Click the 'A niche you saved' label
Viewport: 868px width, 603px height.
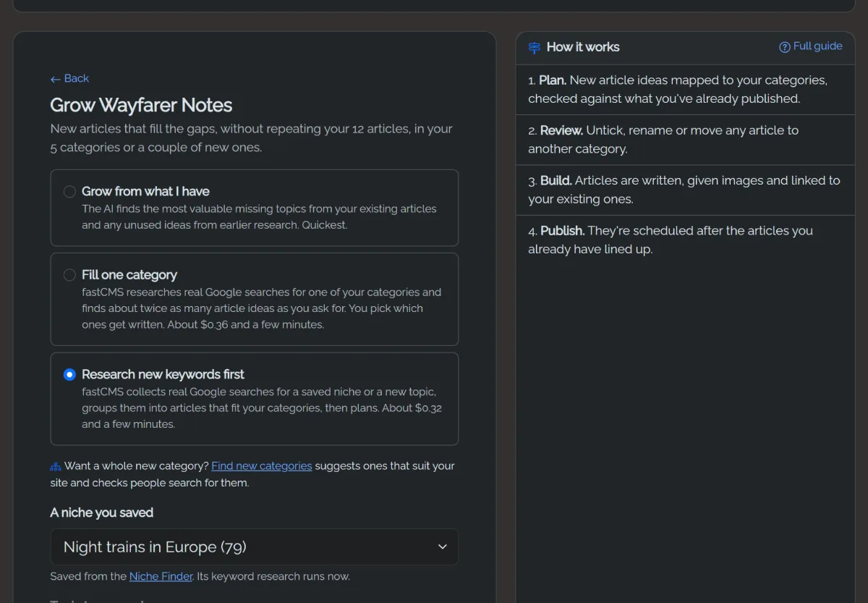pyautogui.click(x=101, y=513)
